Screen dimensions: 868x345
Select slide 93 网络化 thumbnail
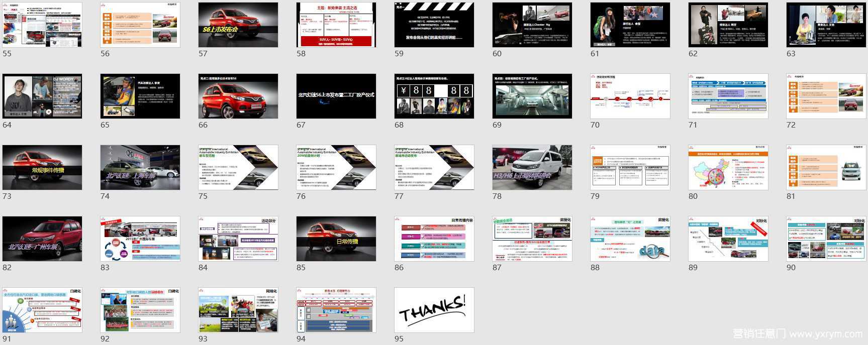(x=238, y=310)
